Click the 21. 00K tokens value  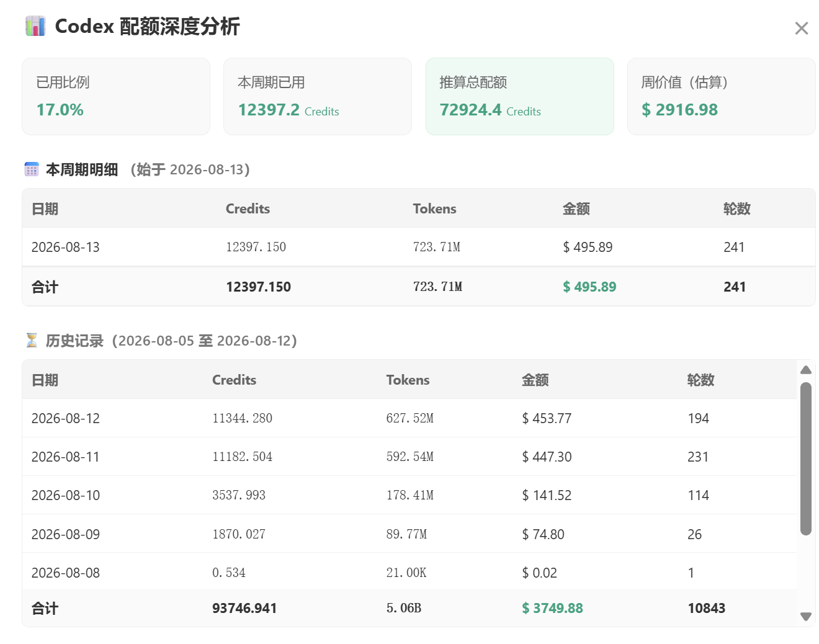pos(406,573)
